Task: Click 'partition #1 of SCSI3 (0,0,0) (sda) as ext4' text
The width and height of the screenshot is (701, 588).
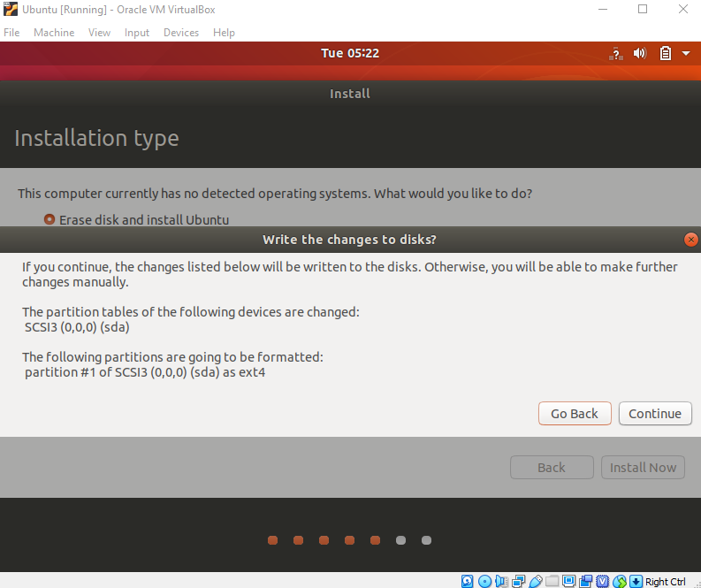Action: 145,372
